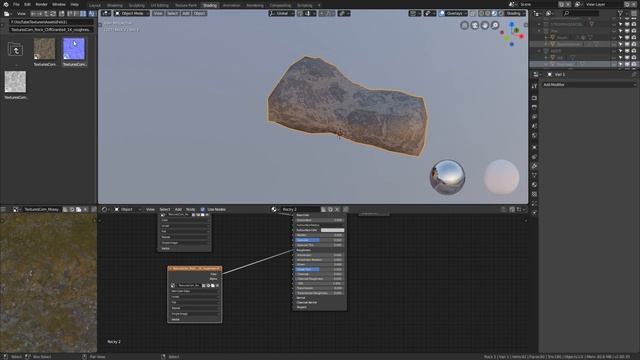Open Render properties tab icon
The image size is (640, 360).
pyautogui.click(x=534, y=98)
